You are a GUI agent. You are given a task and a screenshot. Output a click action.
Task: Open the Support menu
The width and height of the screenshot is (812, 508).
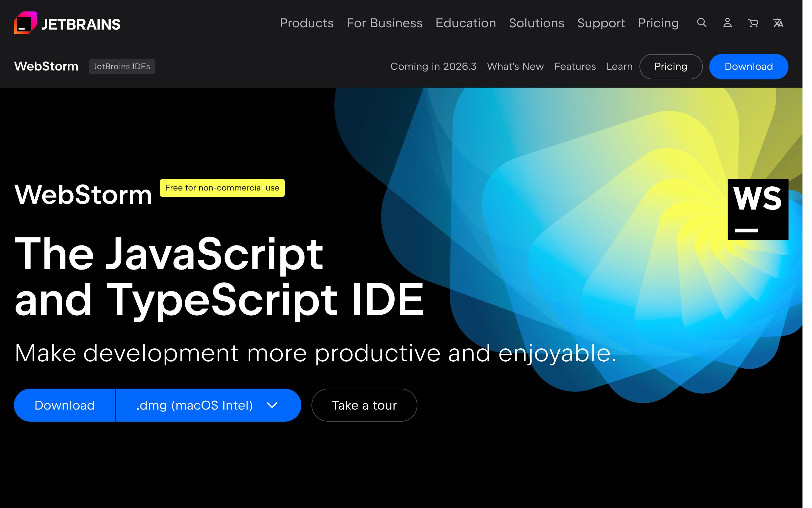pyautogui.click(x=601, y=23)
